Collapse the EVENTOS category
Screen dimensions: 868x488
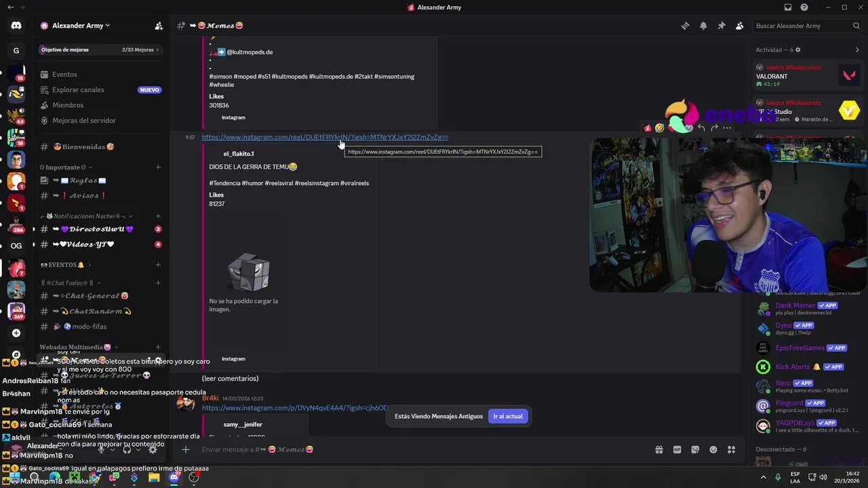pos(66,265)
